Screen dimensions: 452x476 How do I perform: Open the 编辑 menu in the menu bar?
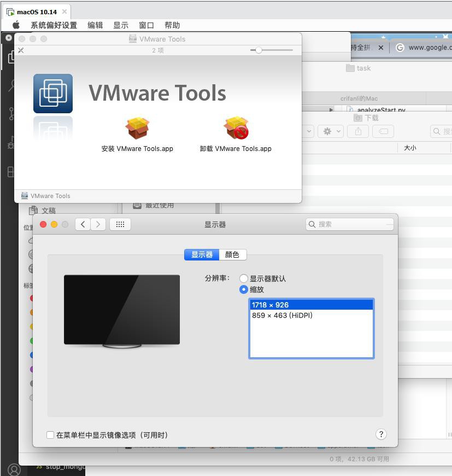(x=95, y=25)
